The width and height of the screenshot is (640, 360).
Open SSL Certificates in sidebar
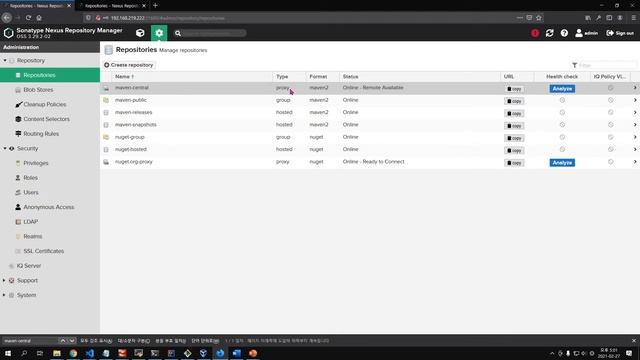[43, 251]
